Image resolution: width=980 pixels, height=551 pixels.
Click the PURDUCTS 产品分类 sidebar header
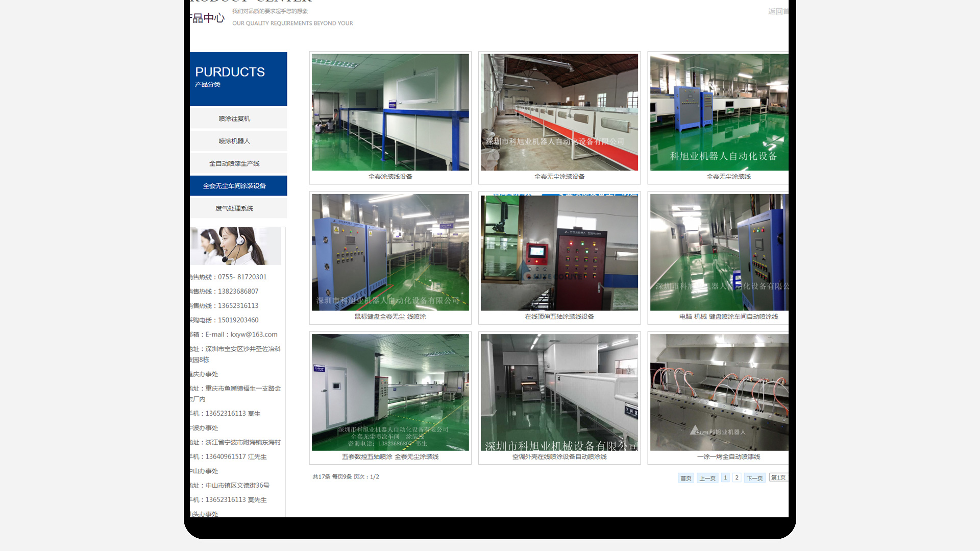[x=238, y=79]
